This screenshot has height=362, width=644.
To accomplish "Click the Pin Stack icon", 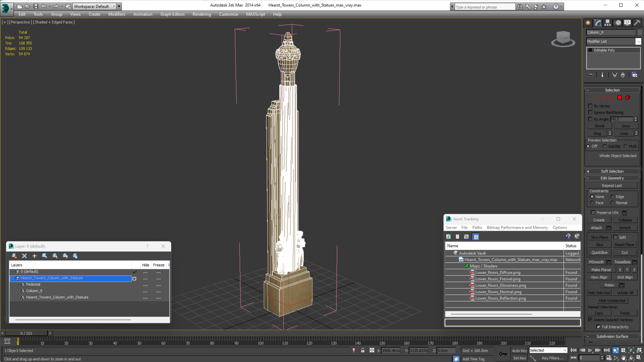I will click(x=591, y=75).
